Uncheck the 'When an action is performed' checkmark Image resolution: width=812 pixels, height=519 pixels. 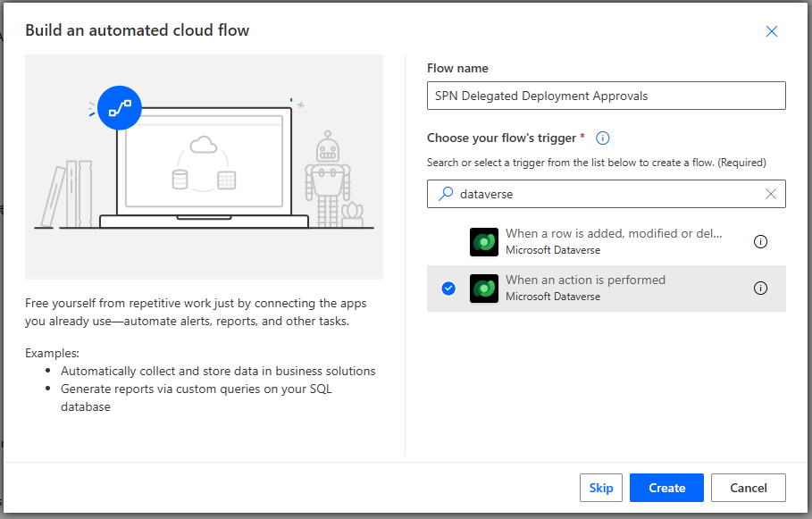point(448,288)
